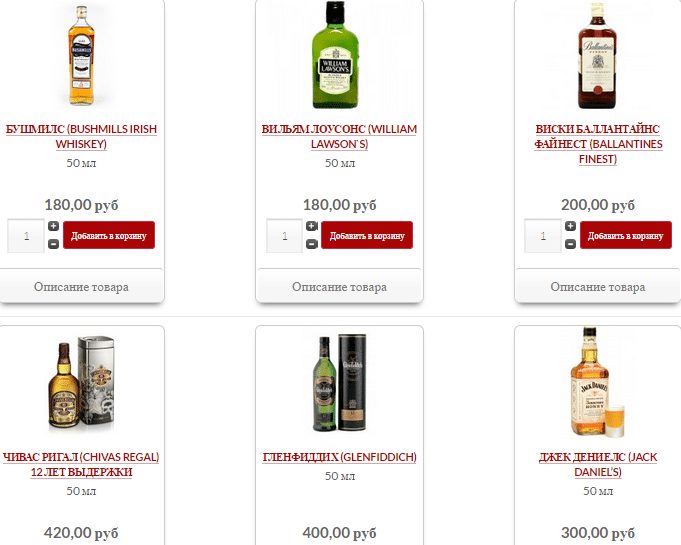Screen dimensions: 681x545
Task: Expand Описание товара under Ballantines Finest
Action: pos(598,287)
